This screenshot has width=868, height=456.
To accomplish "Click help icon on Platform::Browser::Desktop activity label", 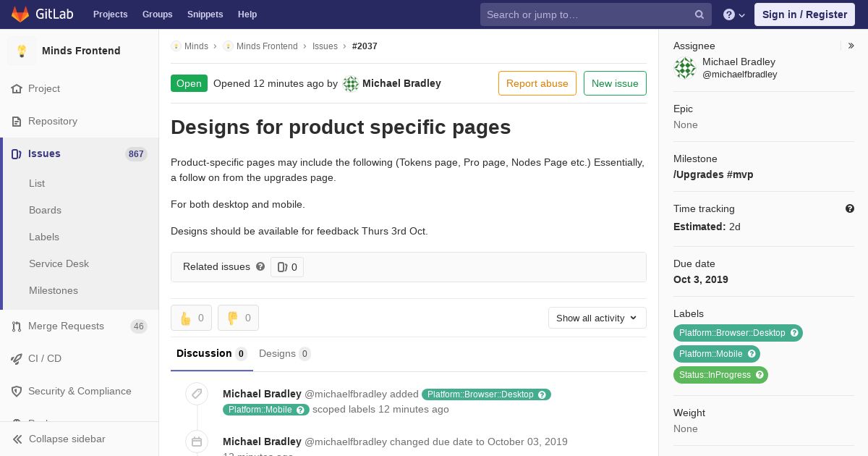I will coord(542,394).
